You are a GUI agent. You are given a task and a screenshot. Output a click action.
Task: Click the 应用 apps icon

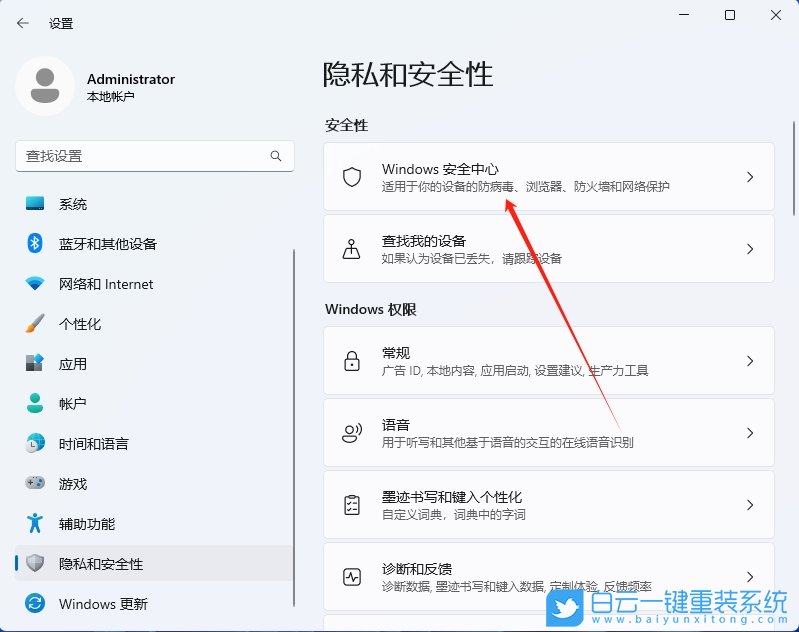tap(35, 363)
